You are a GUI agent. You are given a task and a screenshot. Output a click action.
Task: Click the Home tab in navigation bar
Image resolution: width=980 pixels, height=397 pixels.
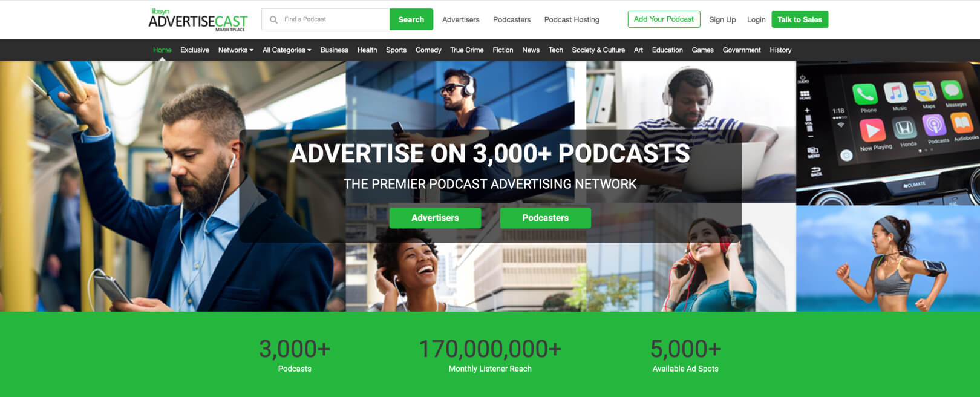162,50
